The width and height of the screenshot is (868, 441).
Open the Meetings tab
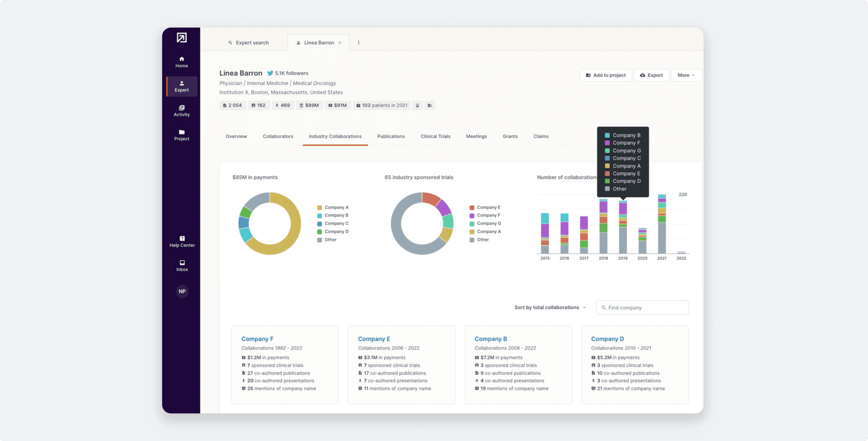[x=476, y=136]
